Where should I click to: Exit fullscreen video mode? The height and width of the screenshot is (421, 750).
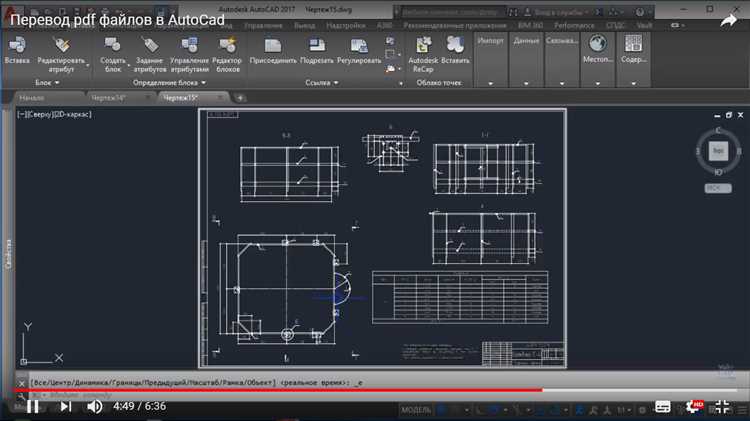[722, 407]
